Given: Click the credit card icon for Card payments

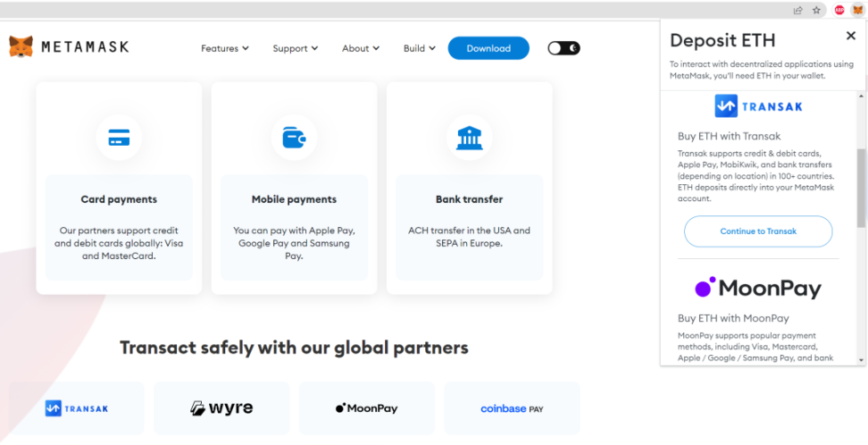Looking at the screenshot, I should click(x=119, y=138).
